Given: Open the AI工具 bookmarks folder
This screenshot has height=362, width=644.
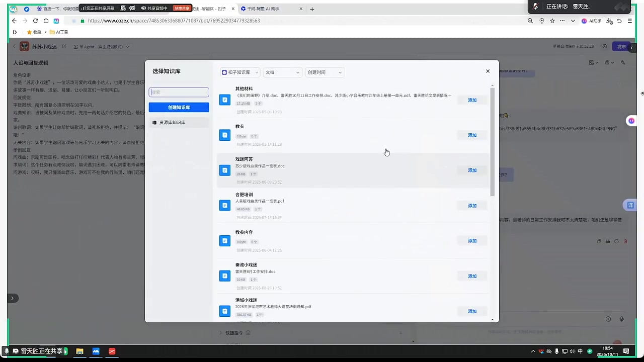Looking at the screenshot, I should click(59, 32).
